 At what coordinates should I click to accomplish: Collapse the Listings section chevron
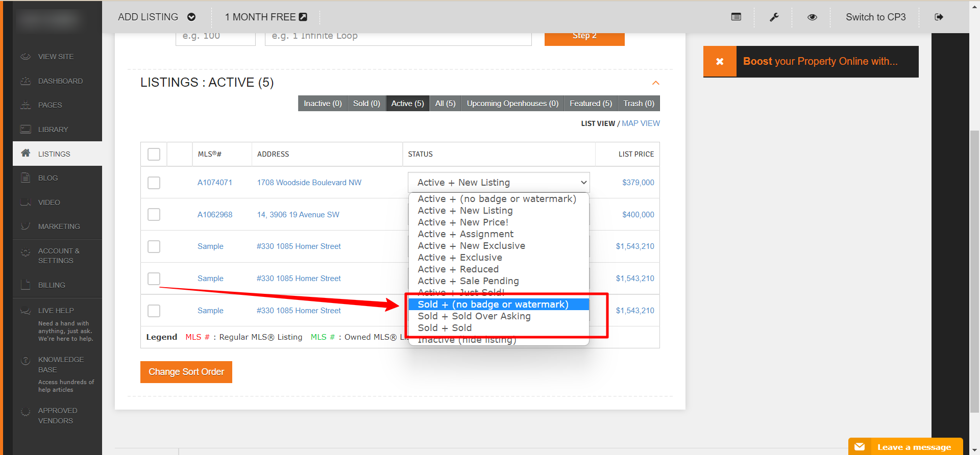pos(656,83)
